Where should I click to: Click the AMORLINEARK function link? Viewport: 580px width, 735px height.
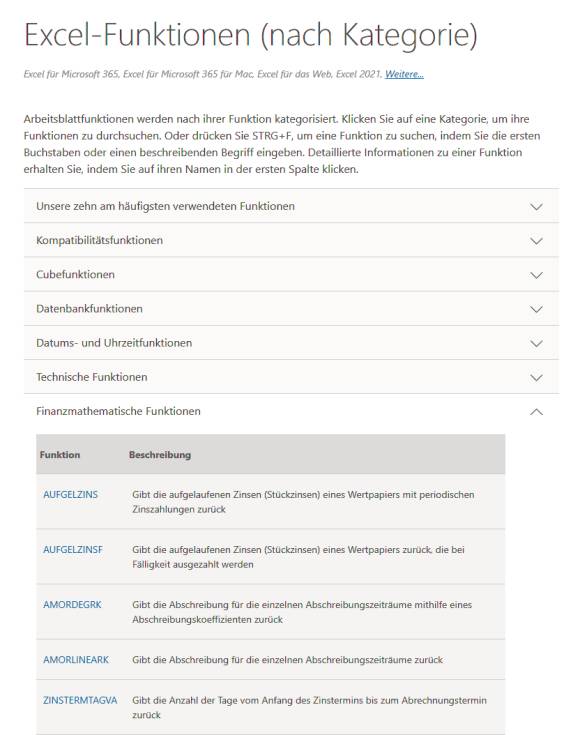76,660
